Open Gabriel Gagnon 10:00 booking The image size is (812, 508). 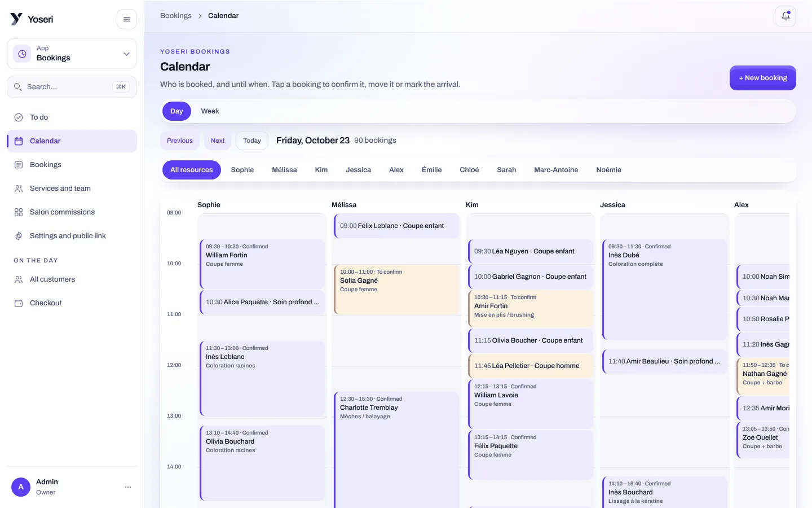coord(531,277)
